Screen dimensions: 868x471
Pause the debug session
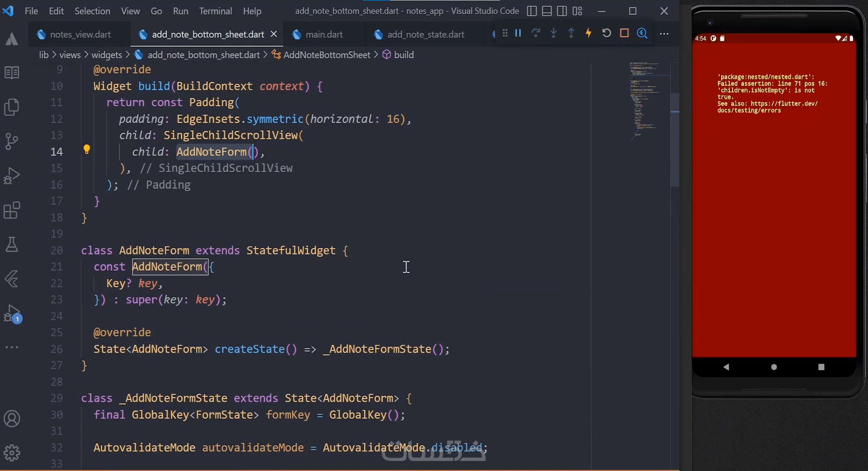518,33
